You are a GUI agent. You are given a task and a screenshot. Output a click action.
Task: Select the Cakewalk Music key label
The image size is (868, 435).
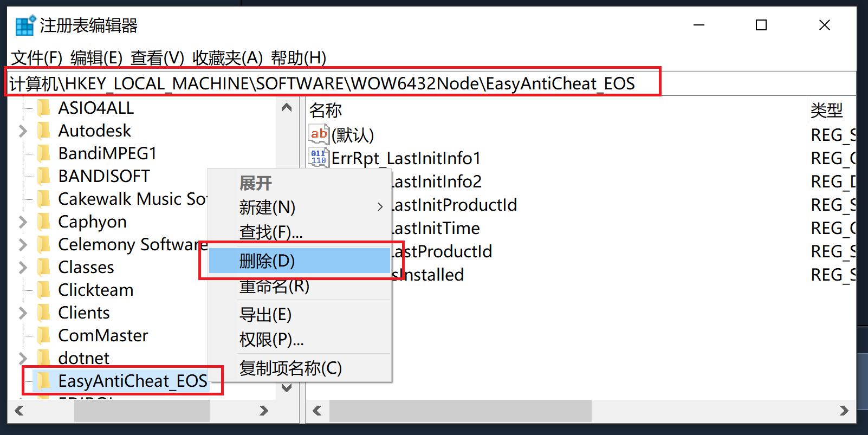pos(133,199)
